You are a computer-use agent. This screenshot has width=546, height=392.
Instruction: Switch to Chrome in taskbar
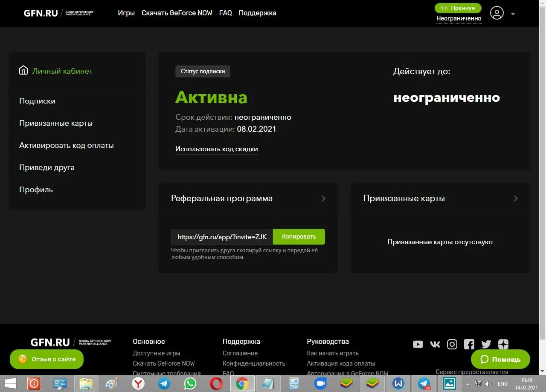pos(242,383)
